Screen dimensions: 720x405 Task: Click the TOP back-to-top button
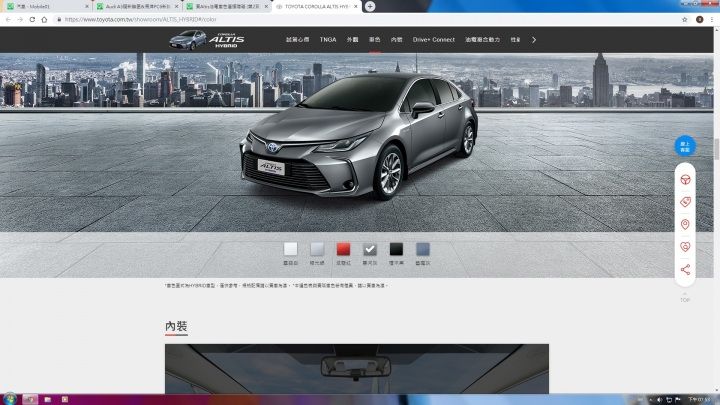(685, 298)
